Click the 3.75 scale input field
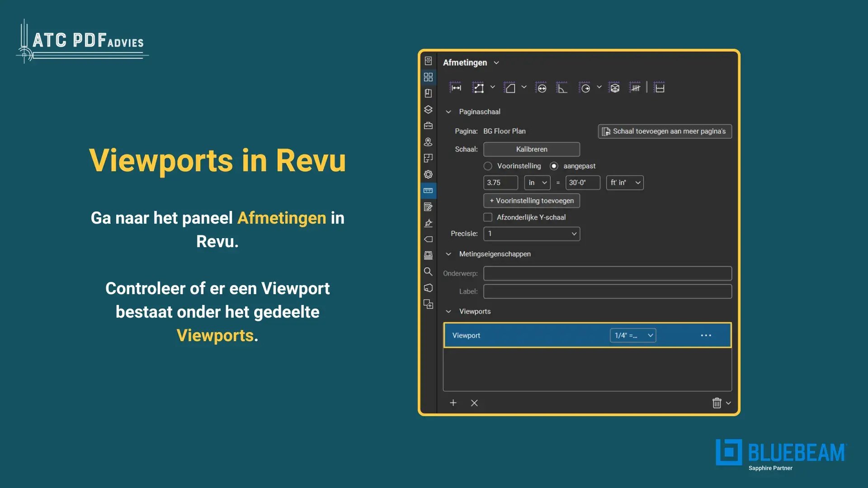Screen dimensions: 868x488 pyautogui.click(x=500, y=183)
